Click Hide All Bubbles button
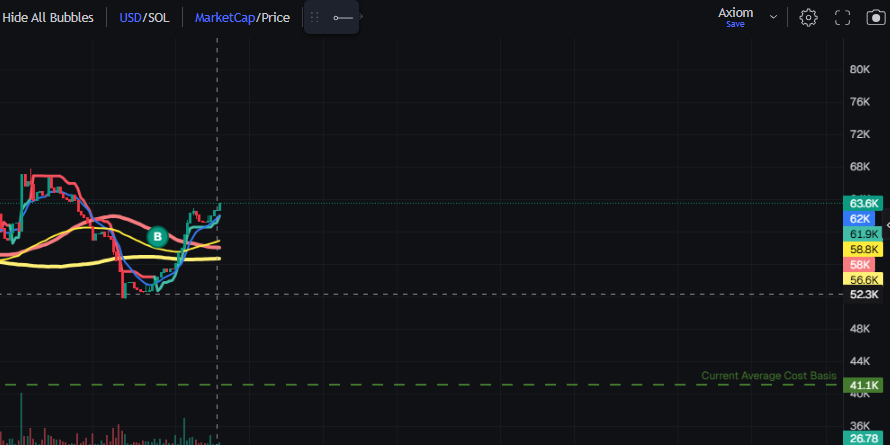The width and height of the screenshot is (890, 445). (x=48, y=18)
